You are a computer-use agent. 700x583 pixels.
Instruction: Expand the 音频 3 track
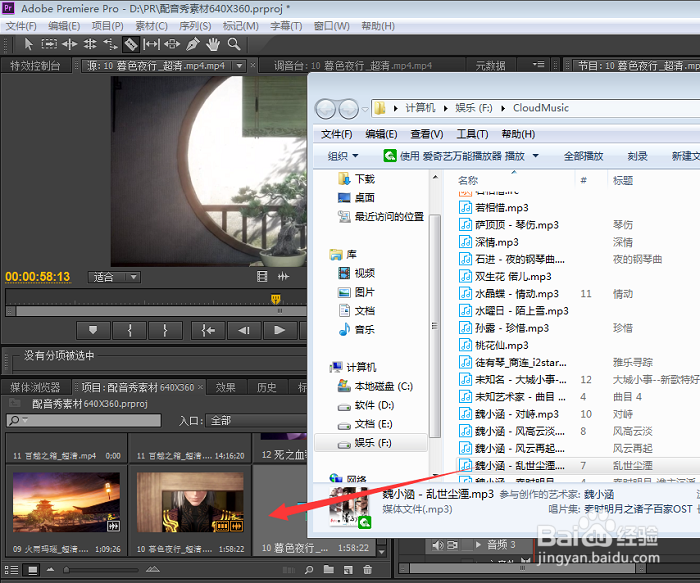coord(479,545)
